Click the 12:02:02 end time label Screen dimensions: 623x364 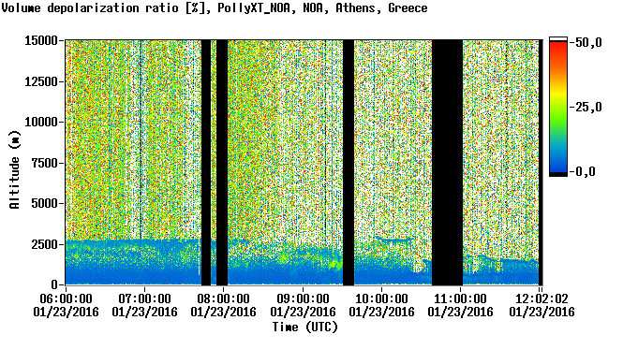(541, 298)
